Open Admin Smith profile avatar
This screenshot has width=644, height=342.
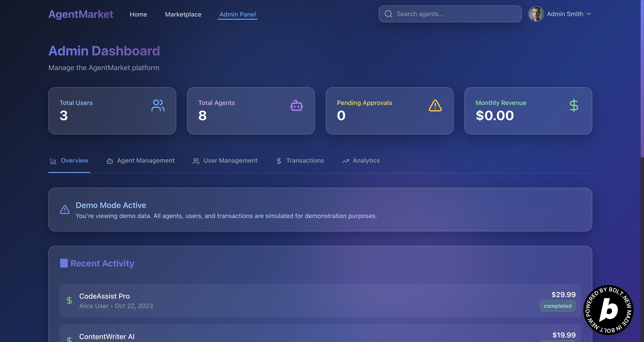pos(536,14)
